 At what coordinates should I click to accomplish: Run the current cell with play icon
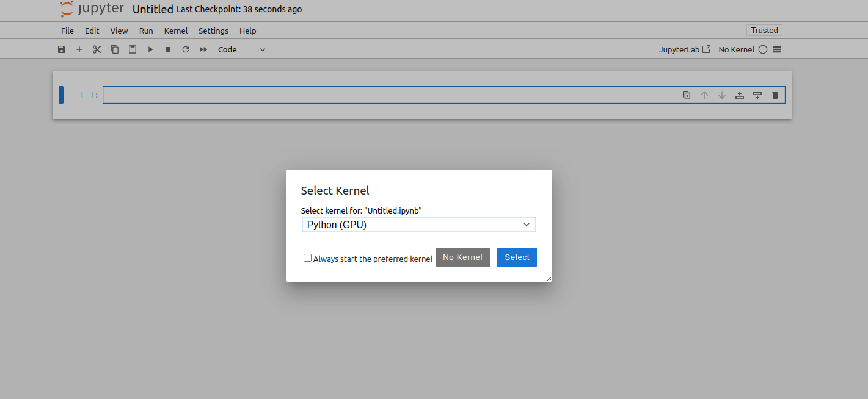(150, 49)
